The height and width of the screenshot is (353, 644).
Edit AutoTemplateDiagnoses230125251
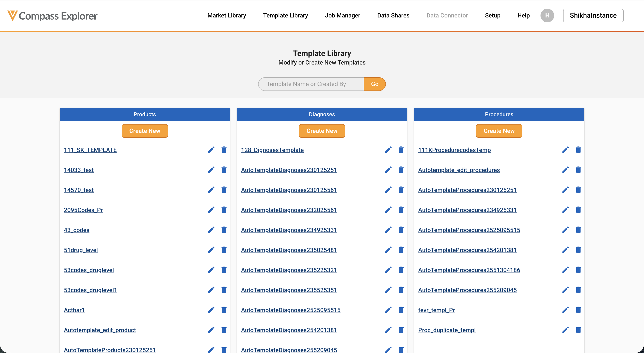click(388, 170)
